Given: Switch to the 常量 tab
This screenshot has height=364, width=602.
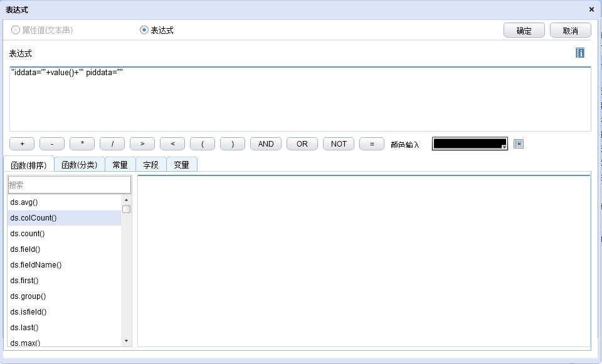Looking at the screenshot, I should [120, 165].
